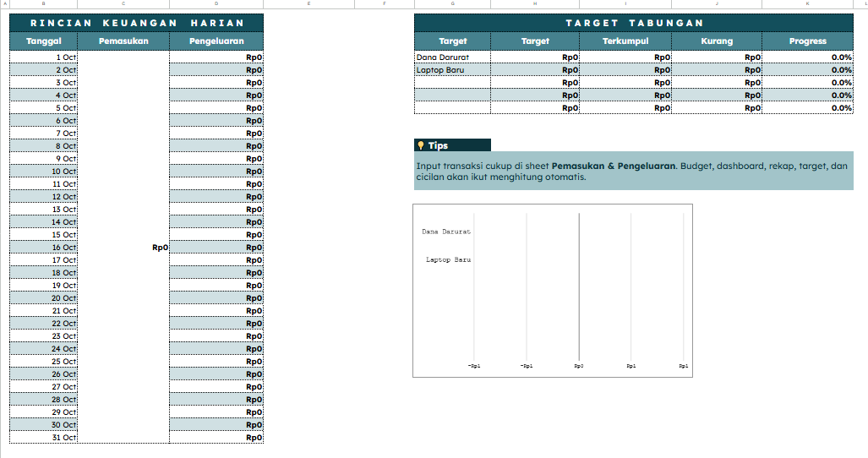Click Terkumpul Rp0 in Dana Darurat row
The width and height of the screenshot is (868, 458).
click(x=625, y=57)
